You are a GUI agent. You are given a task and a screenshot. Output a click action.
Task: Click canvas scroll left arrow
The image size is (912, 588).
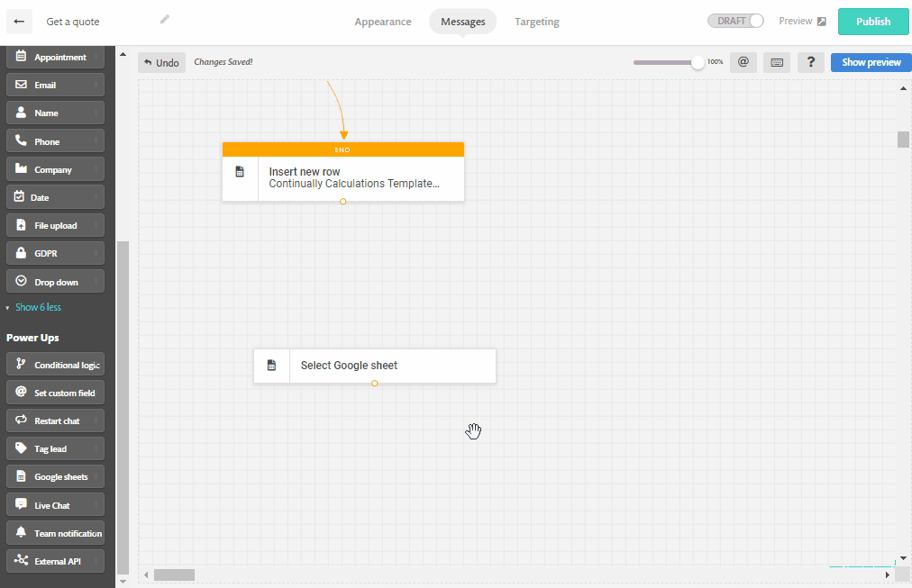pyautogui.click(x=146, y=575)
